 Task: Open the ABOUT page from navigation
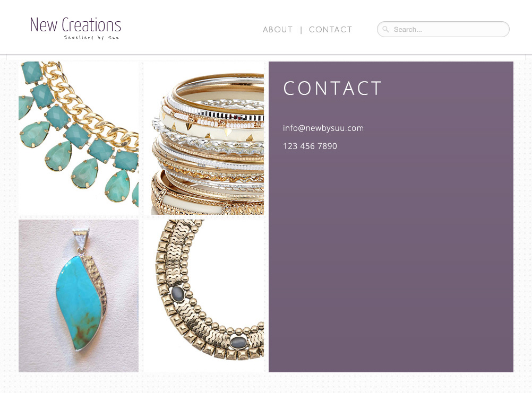[278, 30]
